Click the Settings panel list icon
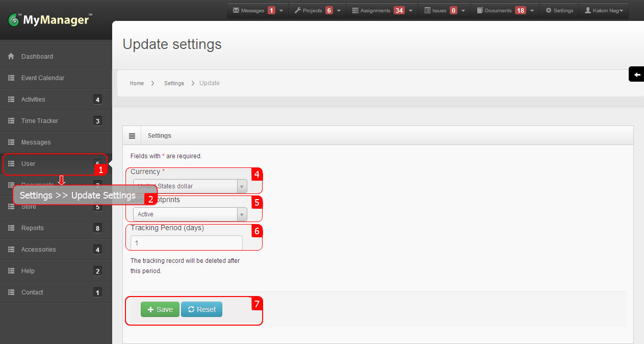The width and height of the screenshot is (644, 344). 132,136
